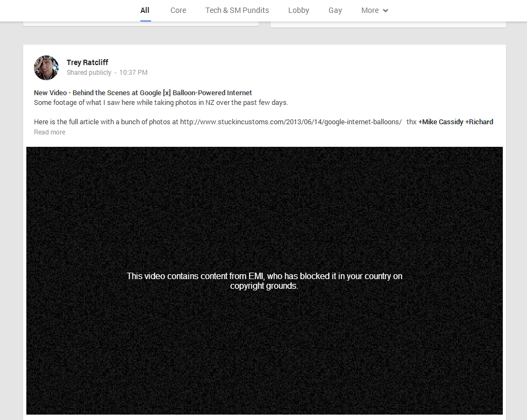Click the partially visible card at top right
This screenshot has width=527, height=420.
click(x=388, y=24)
